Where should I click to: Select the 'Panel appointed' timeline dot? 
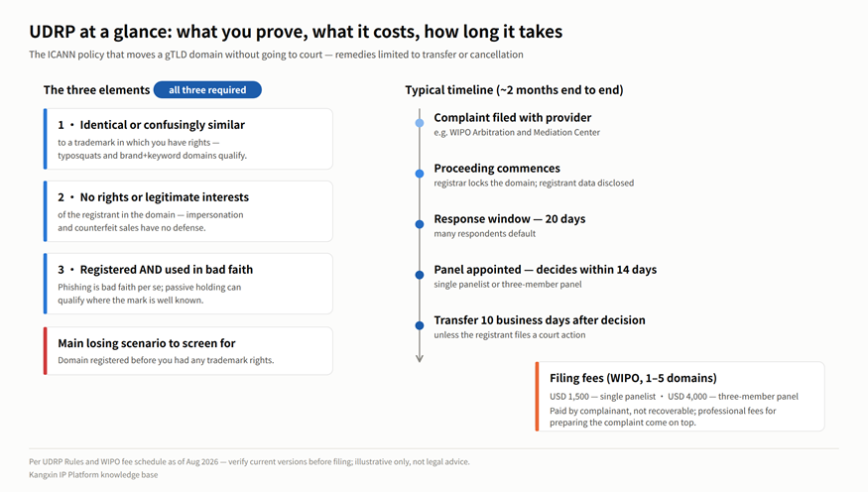coord(420,275)
